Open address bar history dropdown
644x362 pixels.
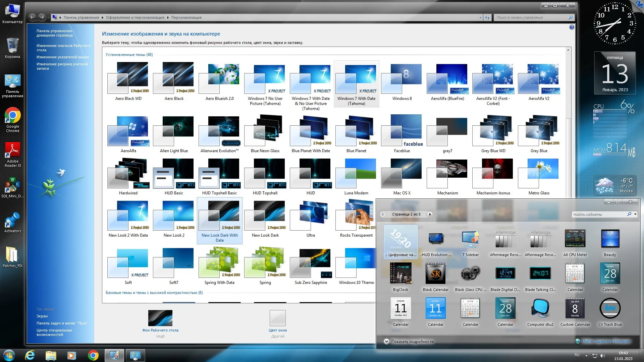(x=480, y=17)
